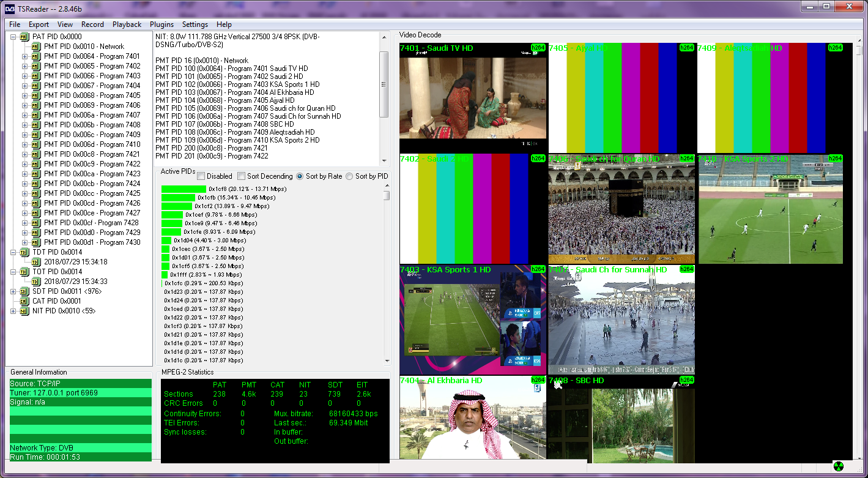Click the icon beside timestamp 2018/07/29 15:34:33
This screenshot has width=868, height=478.
(36, 282)
